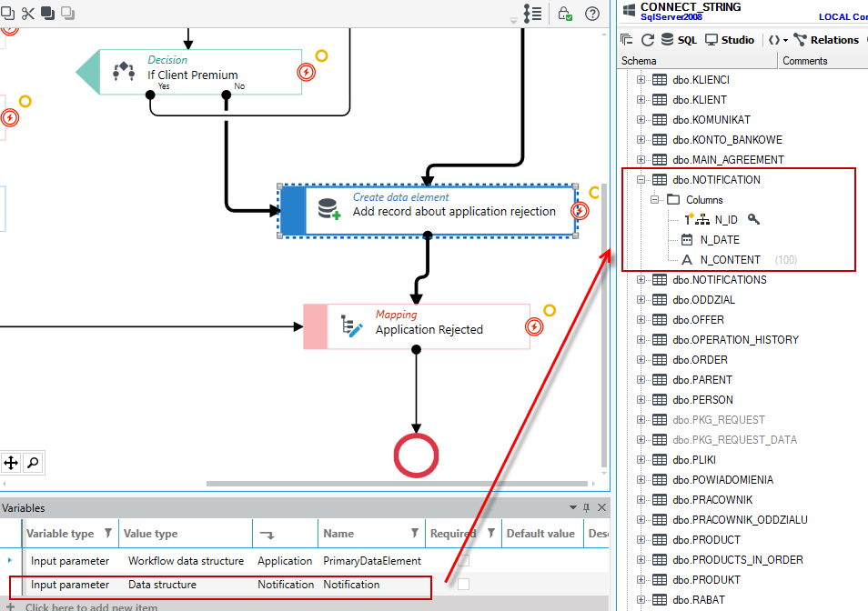
Task: Select the Application Rejected mapping node
Action: (417, 326)
